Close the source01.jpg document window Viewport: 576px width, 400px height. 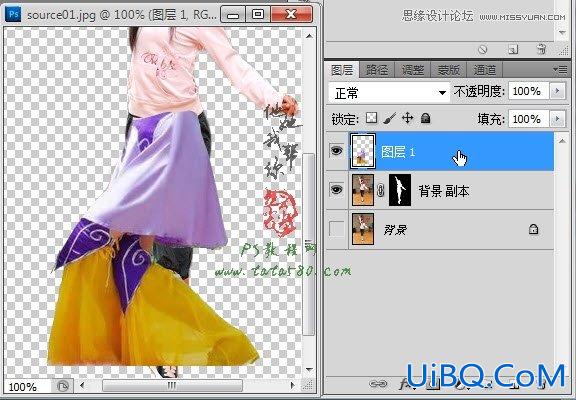pos(291,15)
